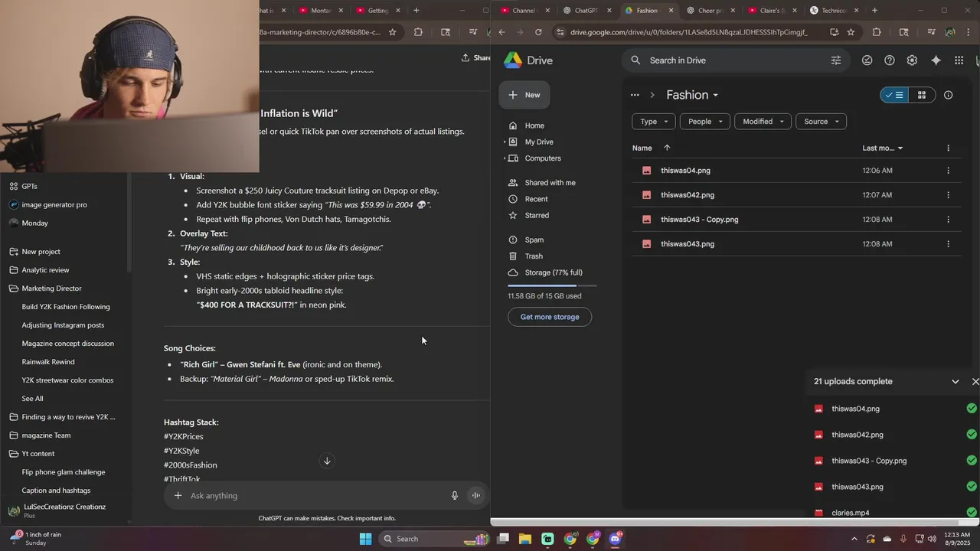
Task: Bookmark the Drive page with star
Action: (x=851, y=32)
